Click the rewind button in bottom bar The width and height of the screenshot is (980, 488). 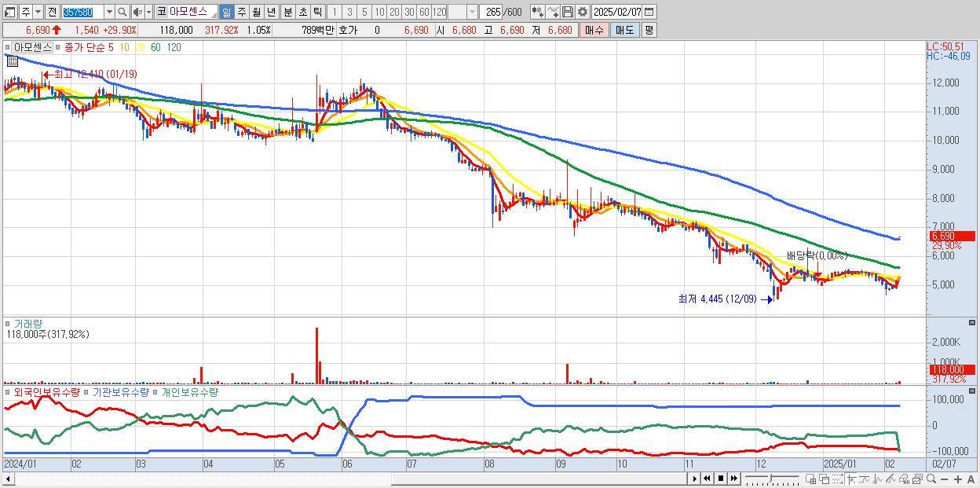coord(707,479)
